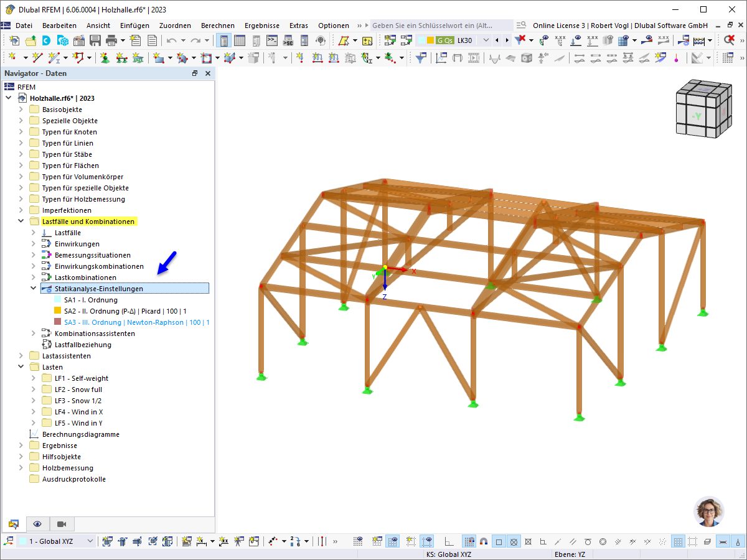Click the open-file folder icon in toolbar
This screenshot has height=560, width=747.
30,40
